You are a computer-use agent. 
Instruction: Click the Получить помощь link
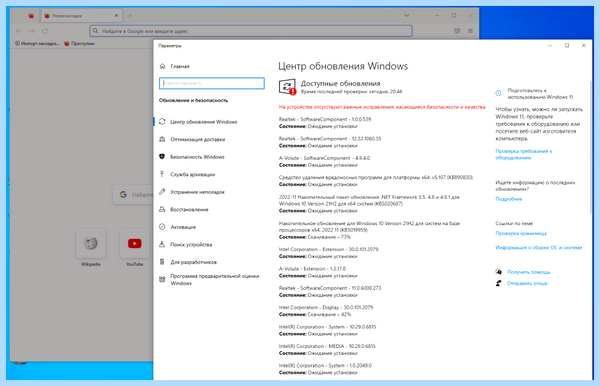(x=528, y=272)
